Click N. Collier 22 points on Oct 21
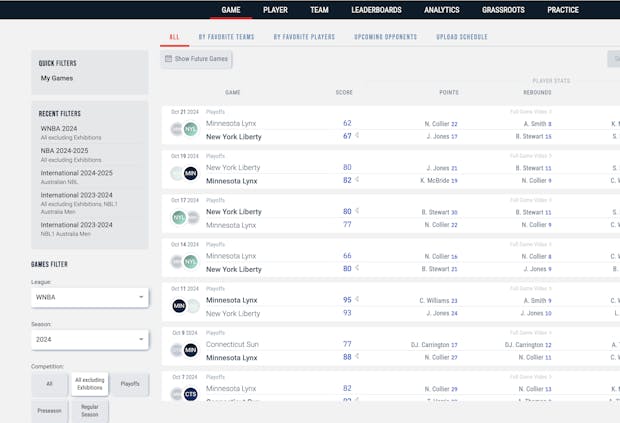Viewport: 620px width, 423px height. click(441, 124)
